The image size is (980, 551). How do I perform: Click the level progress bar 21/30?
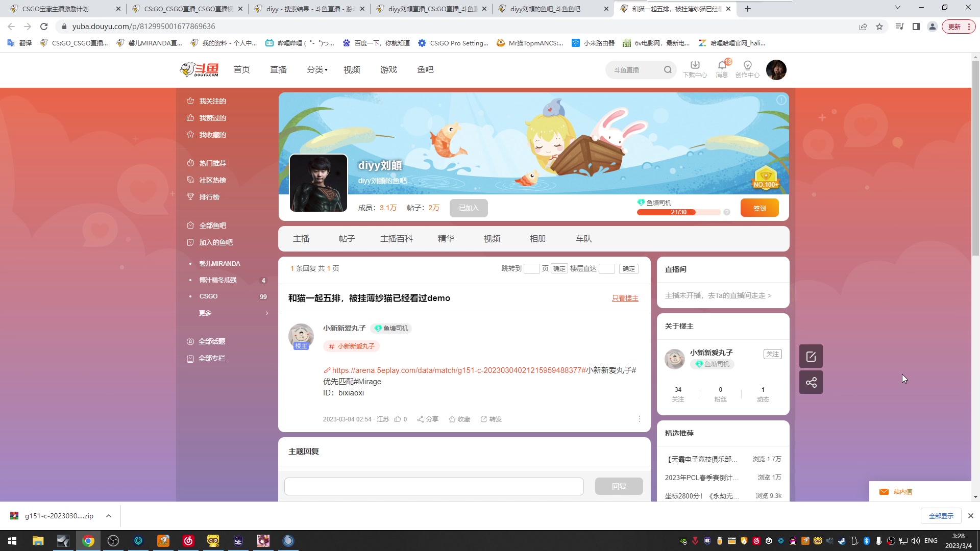tap(679, 212)
